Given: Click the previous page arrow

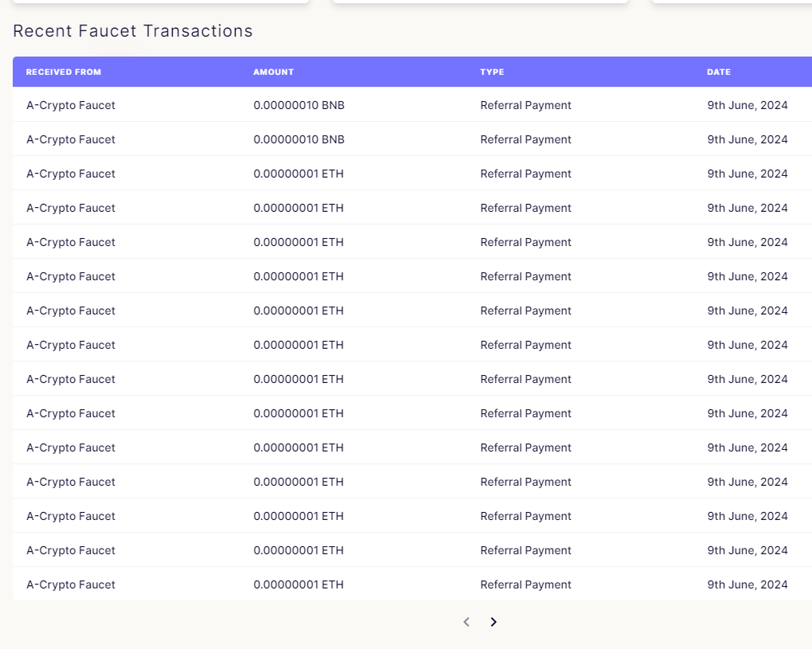Looking at the screenshot, I should [x=467, y=622].
